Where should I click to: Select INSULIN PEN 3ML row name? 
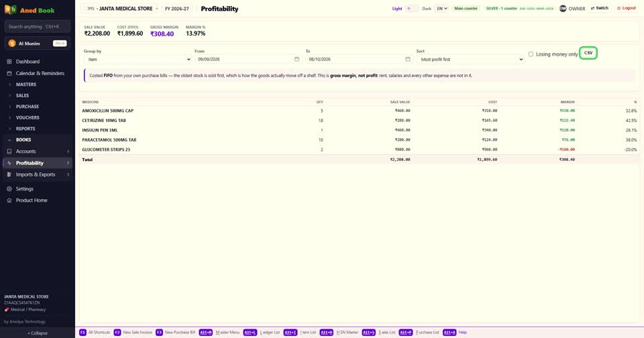tap(100, 130)
